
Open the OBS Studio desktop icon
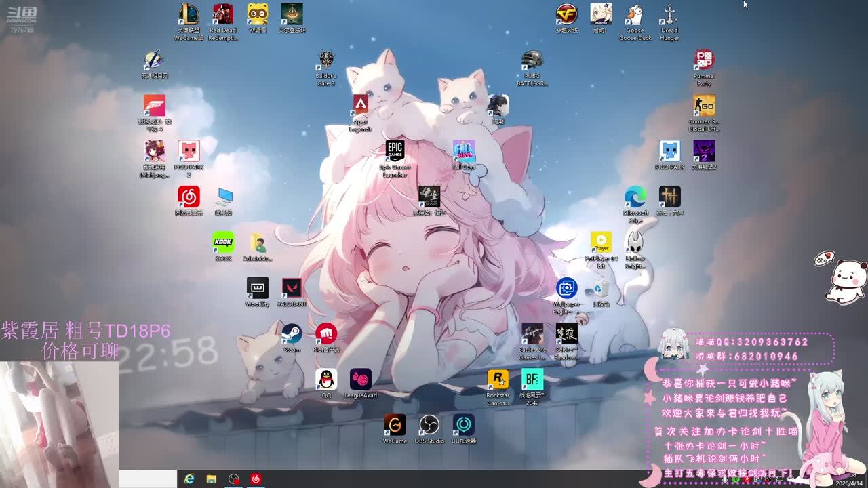[x=429, y=429]
